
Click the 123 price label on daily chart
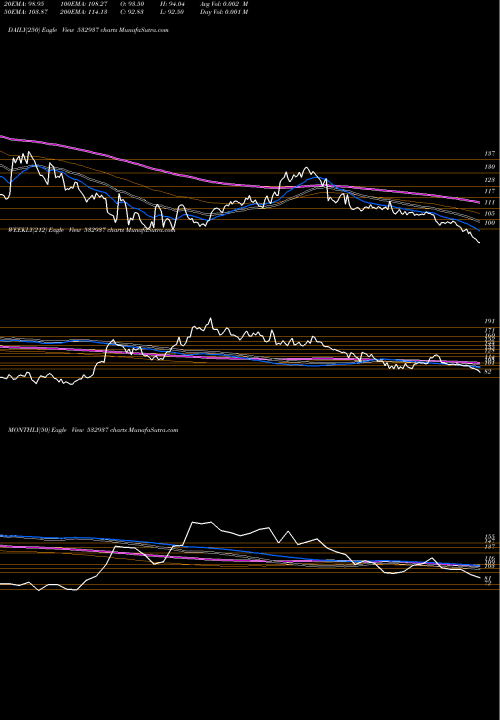coord(489,180)
